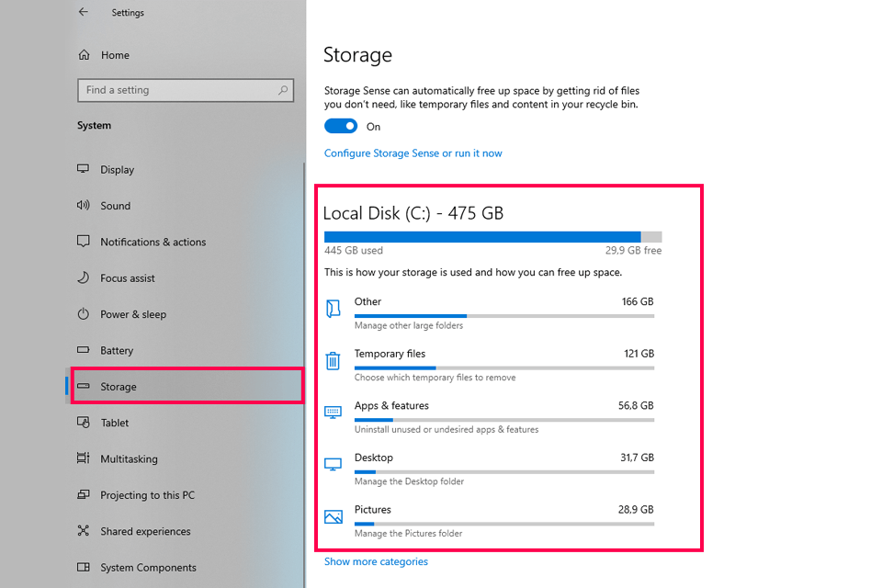Select Focus assist in the sidebar
The height and width of the screenshot is (588, 882).
(128, 278)
